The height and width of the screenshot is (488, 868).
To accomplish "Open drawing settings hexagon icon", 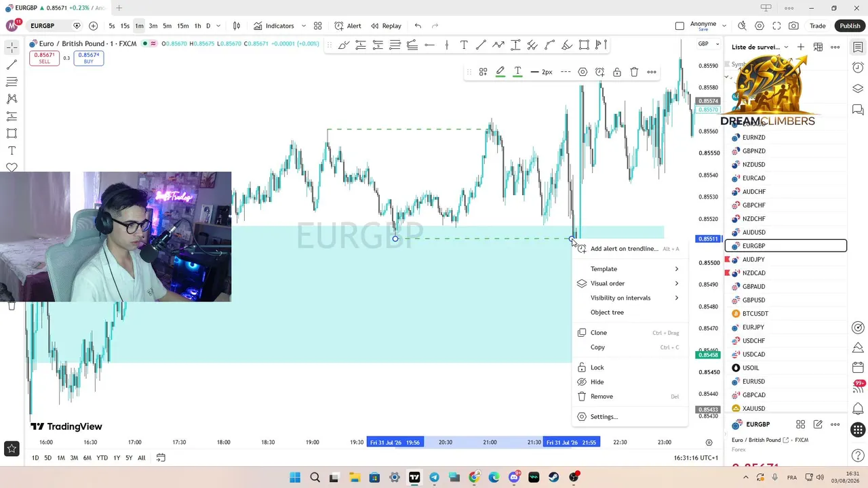I will pos(583,72).
